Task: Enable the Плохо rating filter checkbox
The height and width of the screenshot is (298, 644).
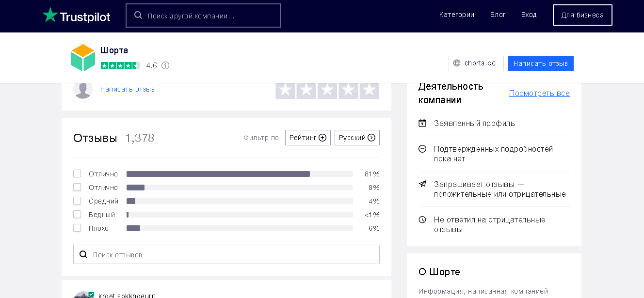Action: 77,228
